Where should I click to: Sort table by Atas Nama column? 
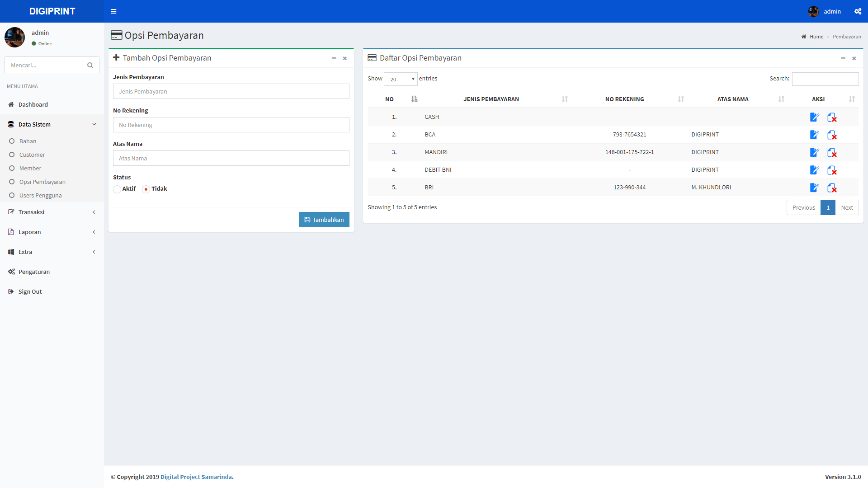pos(737,99)
